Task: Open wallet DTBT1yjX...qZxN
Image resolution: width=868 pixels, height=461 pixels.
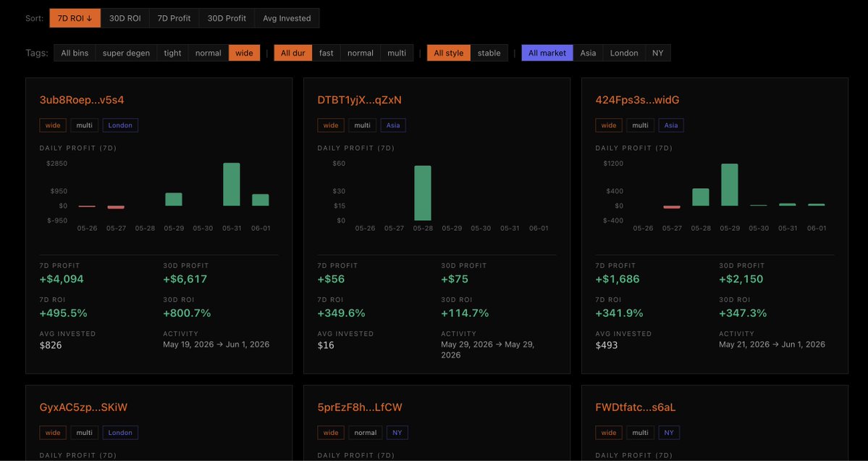Action: (x=359, y=100)
